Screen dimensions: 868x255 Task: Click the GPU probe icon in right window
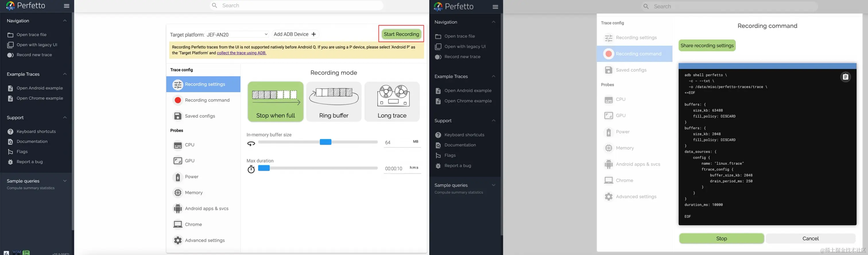[608, 116]
